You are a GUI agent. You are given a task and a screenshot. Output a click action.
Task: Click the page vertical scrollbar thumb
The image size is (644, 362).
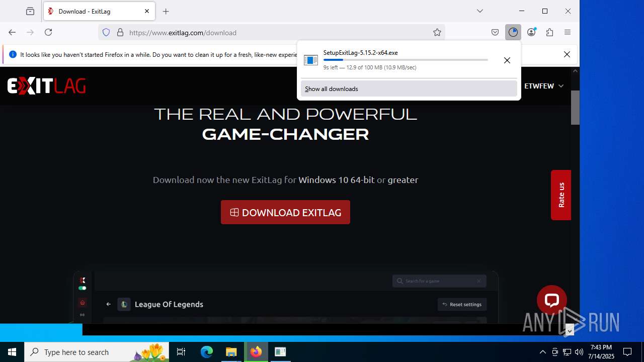[575, 107]
